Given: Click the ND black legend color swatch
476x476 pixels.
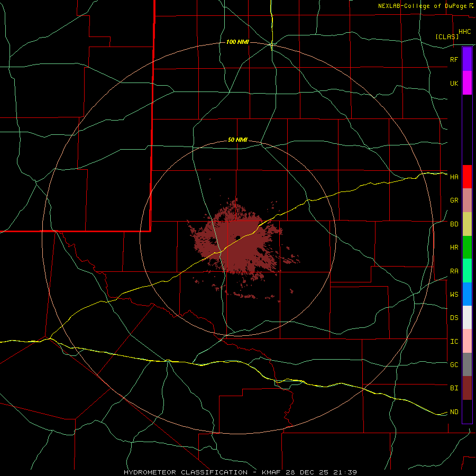Looking at the screenshot, I should [x=467, y=411].
